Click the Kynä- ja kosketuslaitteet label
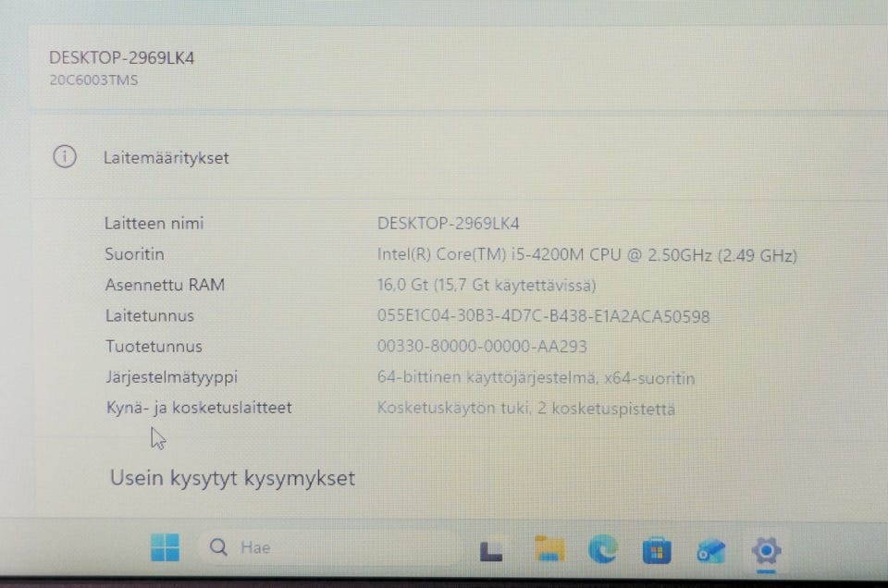 coord(199,408)
